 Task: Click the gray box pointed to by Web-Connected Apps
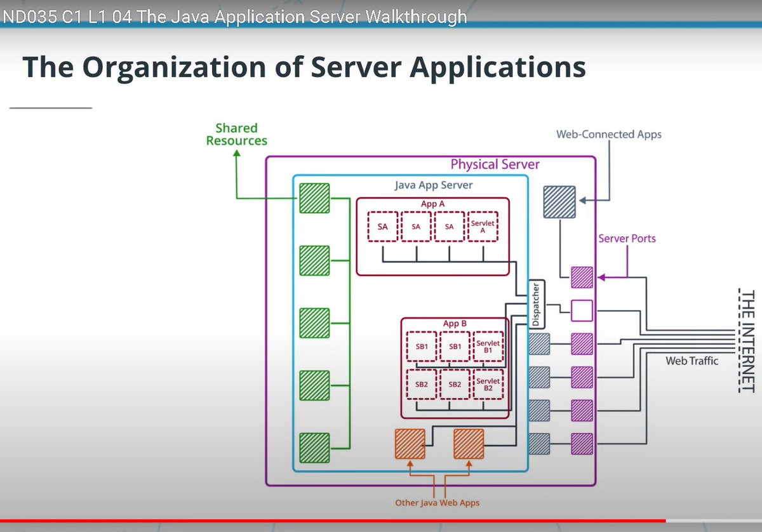click(559, 202)
